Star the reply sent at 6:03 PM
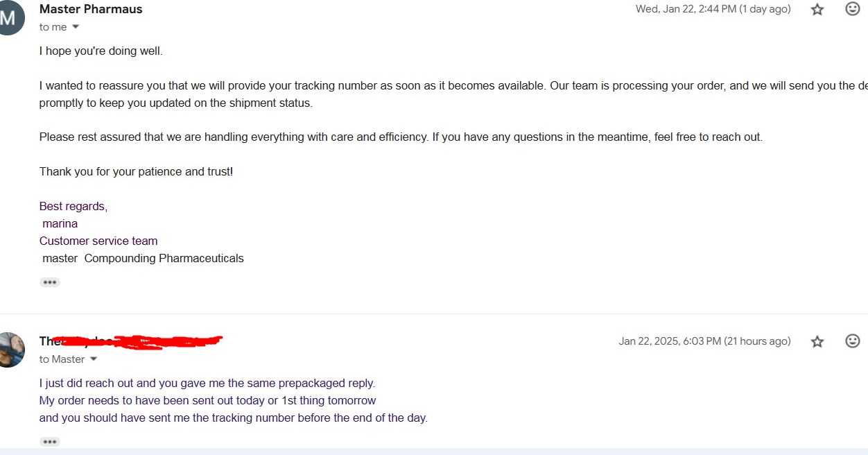 pos(817,341)
